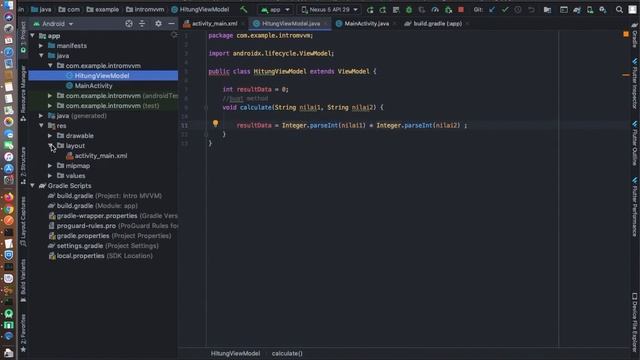Screen dimensions: 640x360
Task: Click the Debug app bug icon
Action: 409,9
